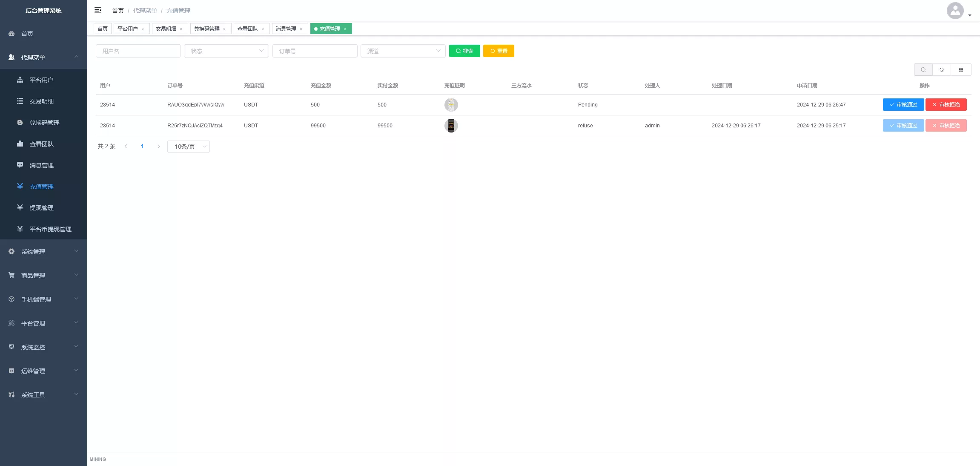Expand the 渠道 filter dropdown
The height and width of the screenshot is (466, 980).
403,51
